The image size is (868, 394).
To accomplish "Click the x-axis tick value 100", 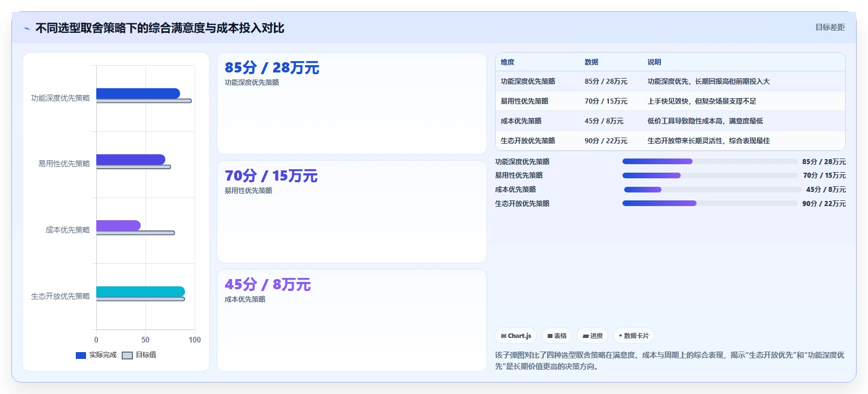I will point(195,340).
